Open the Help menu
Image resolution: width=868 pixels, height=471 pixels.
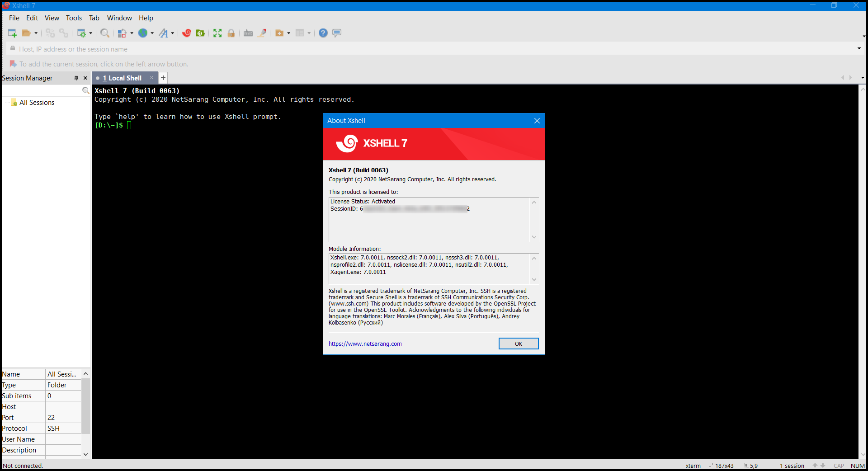[146, 18]
